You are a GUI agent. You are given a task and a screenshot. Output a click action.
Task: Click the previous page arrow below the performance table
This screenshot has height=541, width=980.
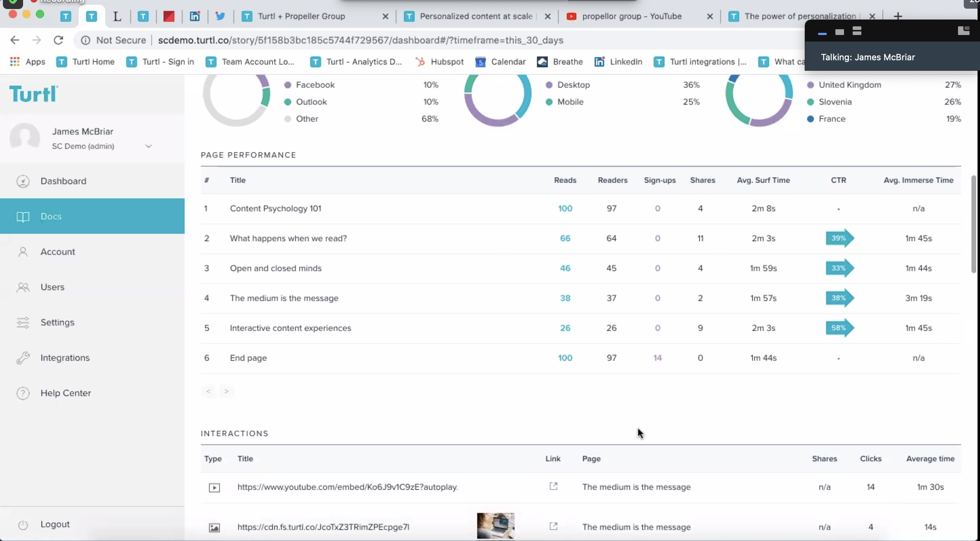coord(208,391)
